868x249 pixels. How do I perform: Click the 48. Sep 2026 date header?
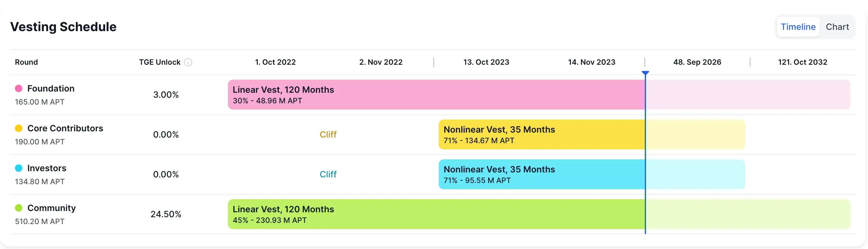[697, 63]
